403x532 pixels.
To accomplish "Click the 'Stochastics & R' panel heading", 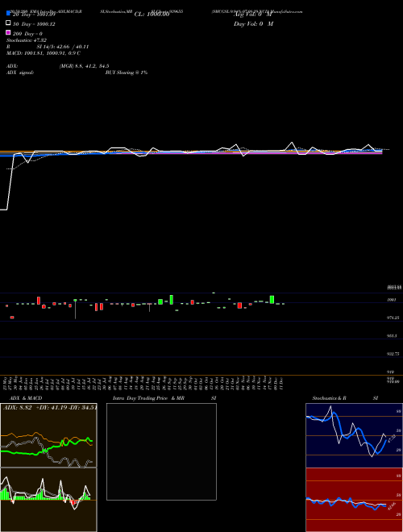I will (x=329, y=398).
